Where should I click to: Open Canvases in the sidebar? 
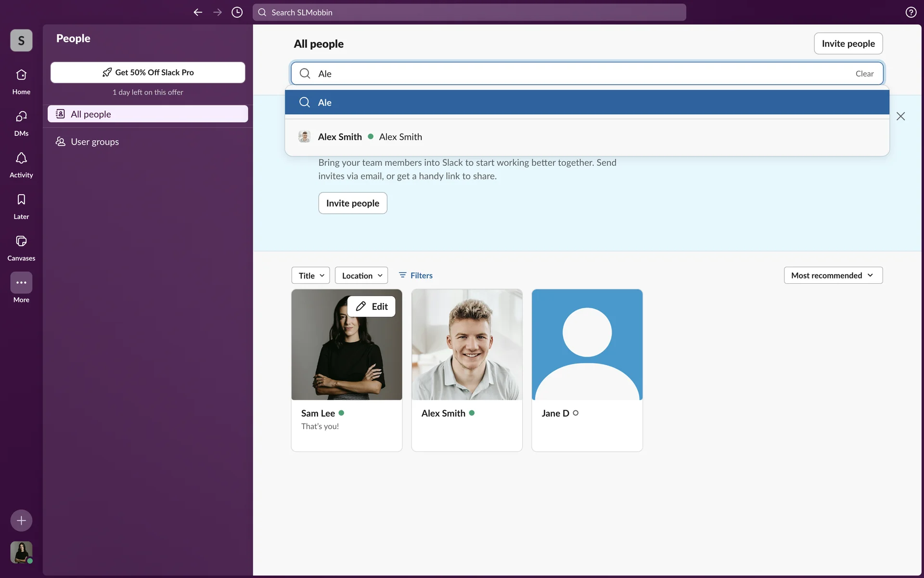pyautogui.click(x=21, y=241)
